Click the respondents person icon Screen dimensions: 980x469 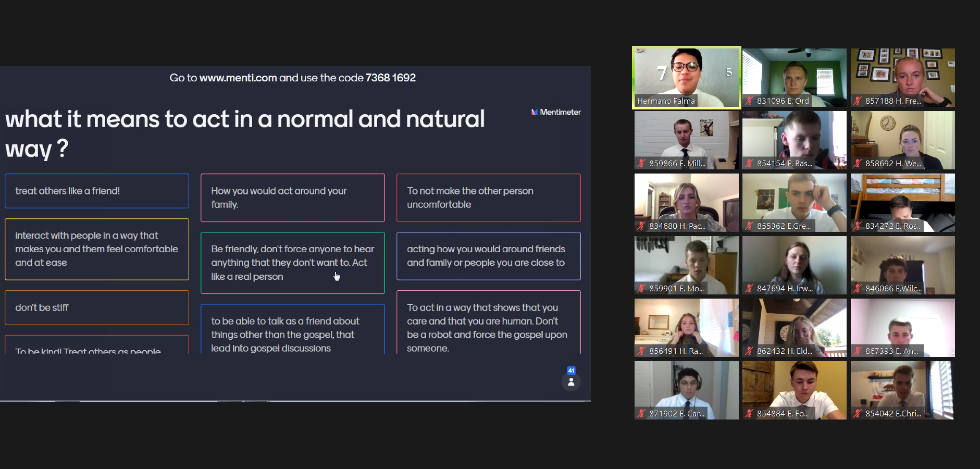tap(571, 382)
